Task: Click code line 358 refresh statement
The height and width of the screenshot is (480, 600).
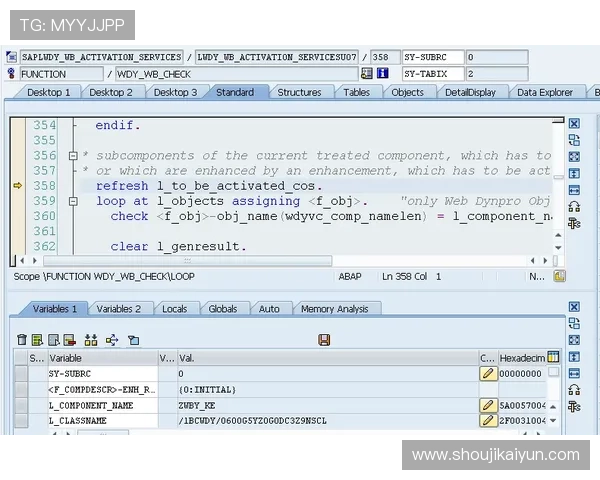Action: (x=210, y=186)
